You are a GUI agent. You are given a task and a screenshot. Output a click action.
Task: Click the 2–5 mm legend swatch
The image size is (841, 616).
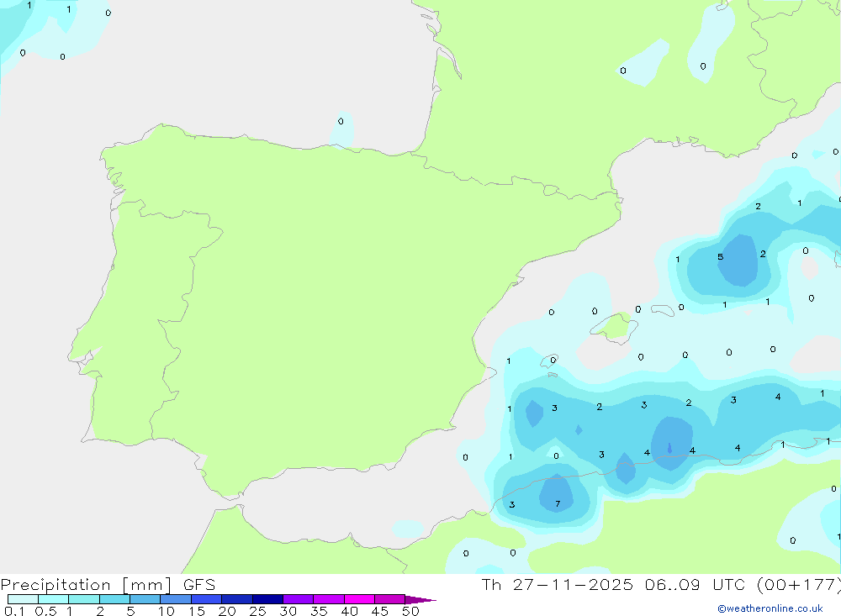[x=114, y=599]
